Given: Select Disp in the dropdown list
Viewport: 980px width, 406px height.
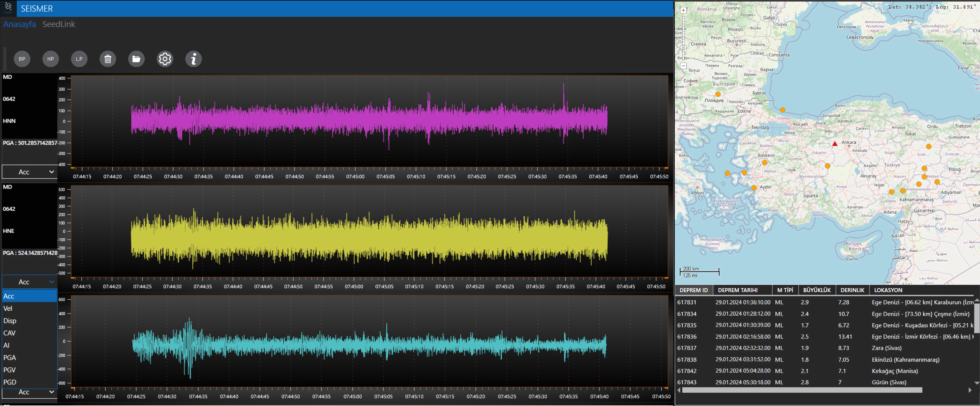Looking at the screenshot, I should [30, 321].
